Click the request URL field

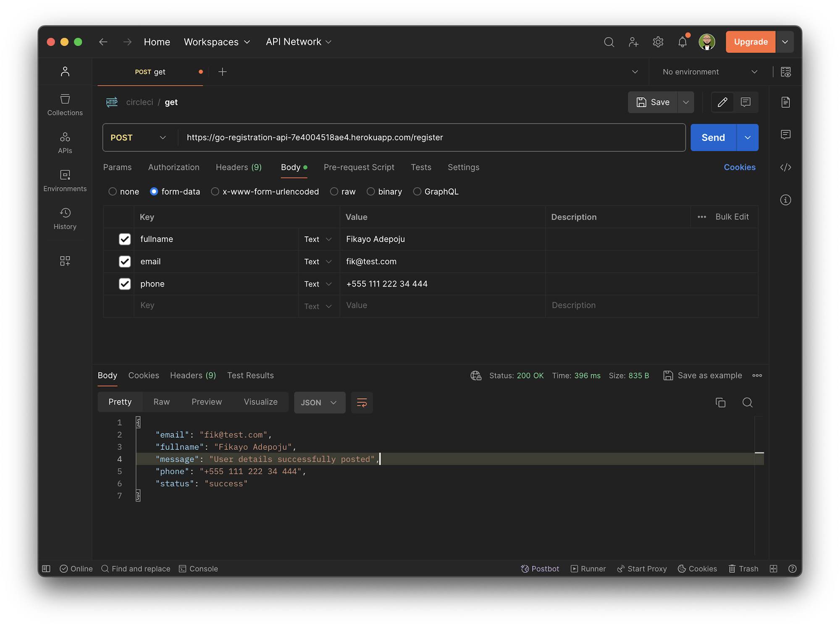pos(420,137)
